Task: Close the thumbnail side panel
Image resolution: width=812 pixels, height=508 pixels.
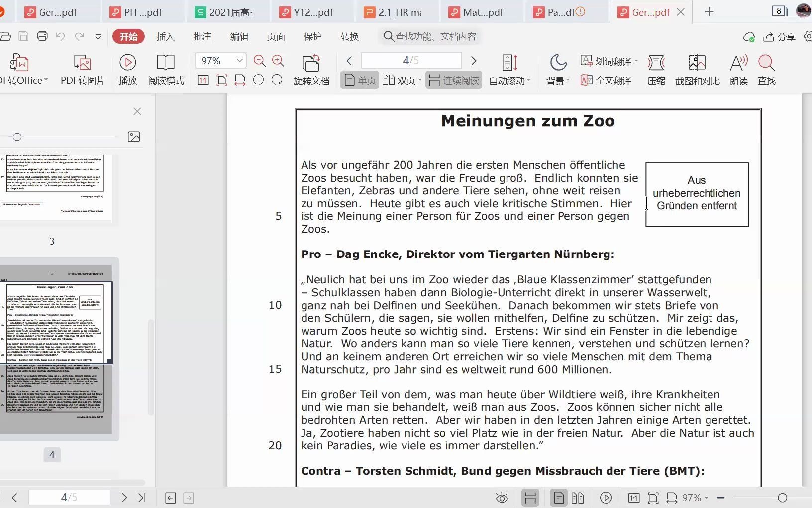Action: [137, 111]
